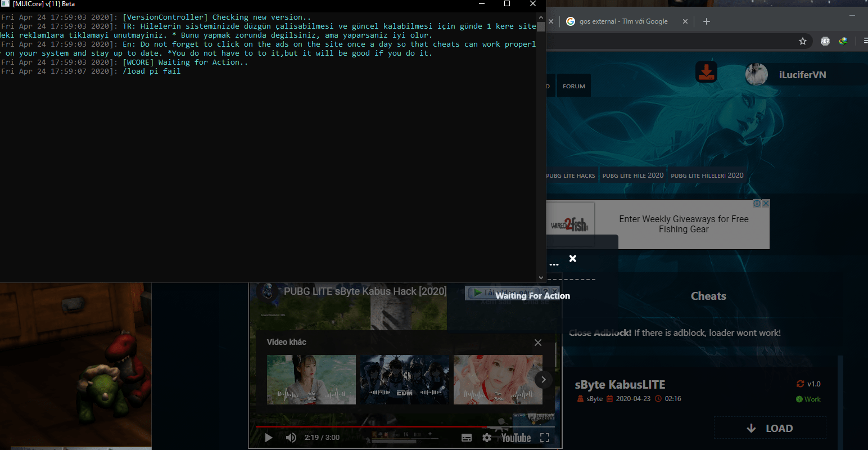Click the 'Video khác' panel heading
The width and height of the screenshot is (868, 450).
tap(287, 342)
